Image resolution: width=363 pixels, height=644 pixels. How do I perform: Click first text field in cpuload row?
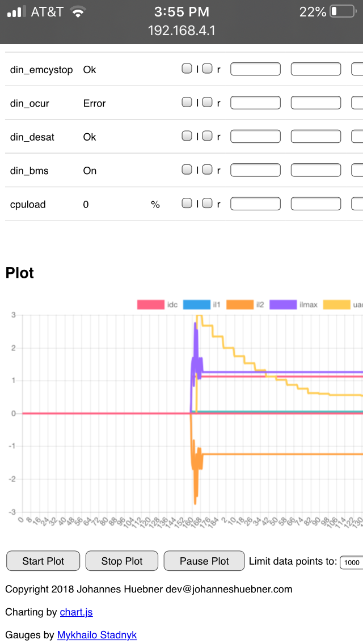click(255, 204)
